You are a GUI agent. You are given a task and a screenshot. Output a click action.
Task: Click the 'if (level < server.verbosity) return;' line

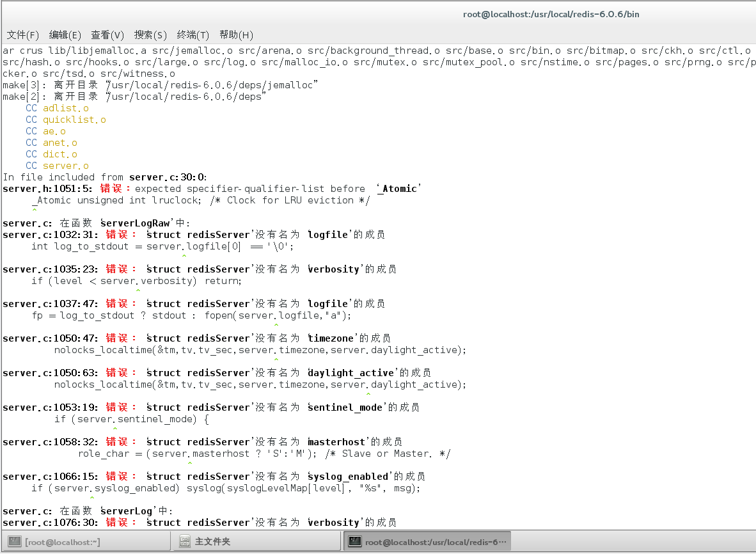pyautogui.click(x=136, y=281)
